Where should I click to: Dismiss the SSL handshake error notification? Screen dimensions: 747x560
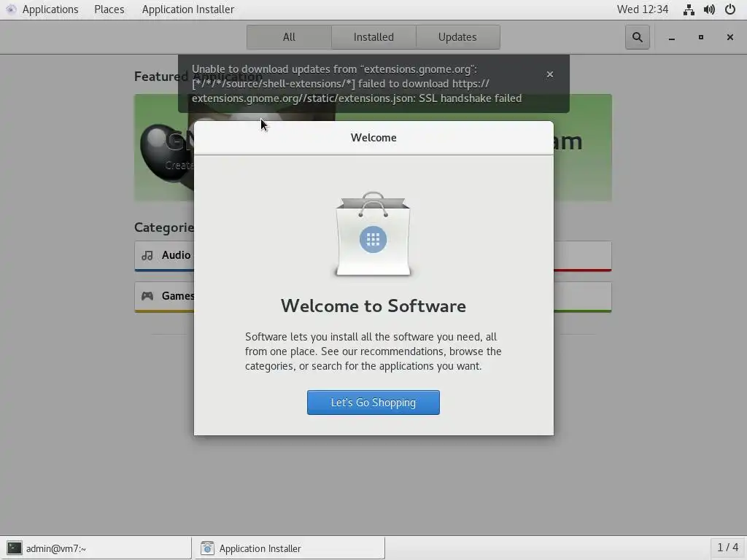tap(550, 74)
